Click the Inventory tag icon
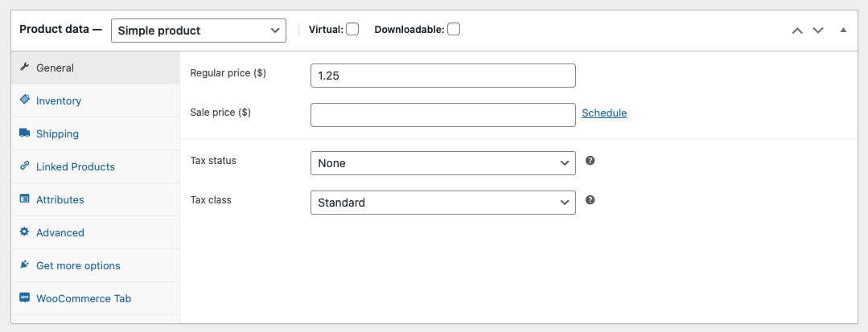The width and height of the screenshot is (868, 332). (24, 100)
